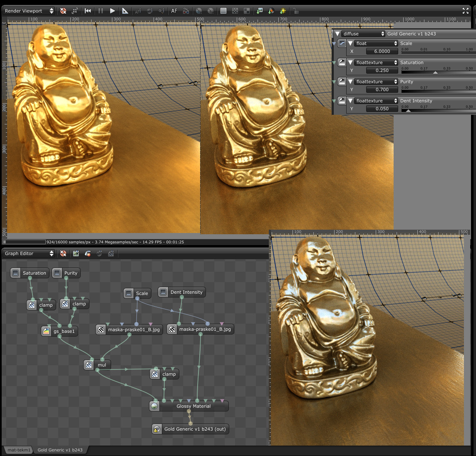Select the region render ruler icon
This screenshot has height=456, width=476.
(x=125, y=11)
